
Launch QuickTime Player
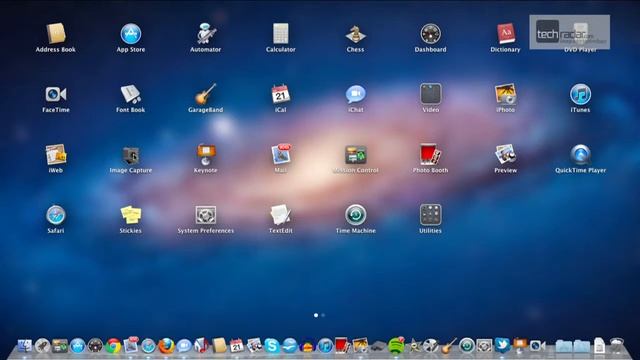tap(580, 155)
